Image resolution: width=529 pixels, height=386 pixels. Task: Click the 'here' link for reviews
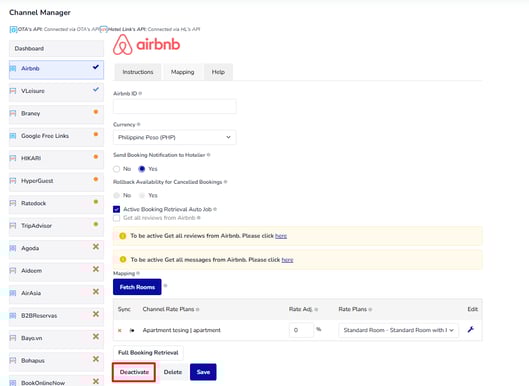pyautogui.click(x=281, y=236)
